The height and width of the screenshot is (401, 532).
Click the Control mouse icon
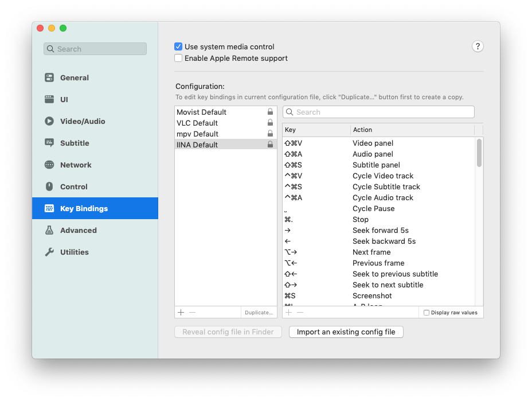pos(49,186)
